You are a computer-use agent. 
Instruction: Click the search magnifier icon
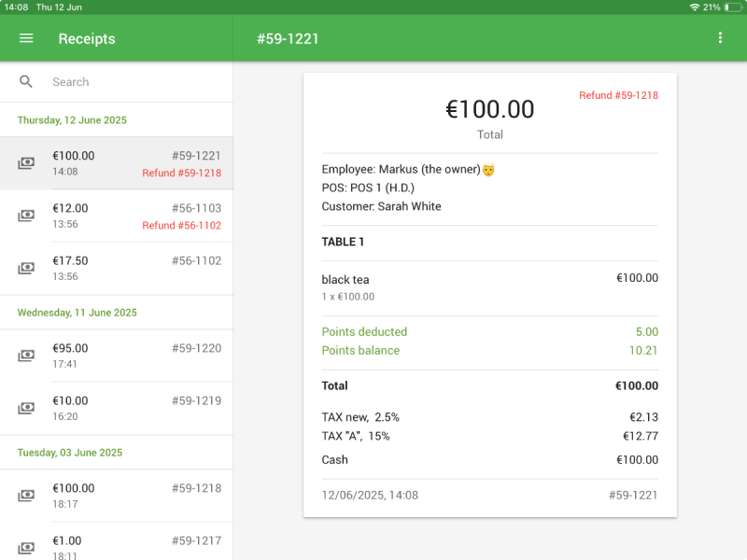(x=26, y=82)
